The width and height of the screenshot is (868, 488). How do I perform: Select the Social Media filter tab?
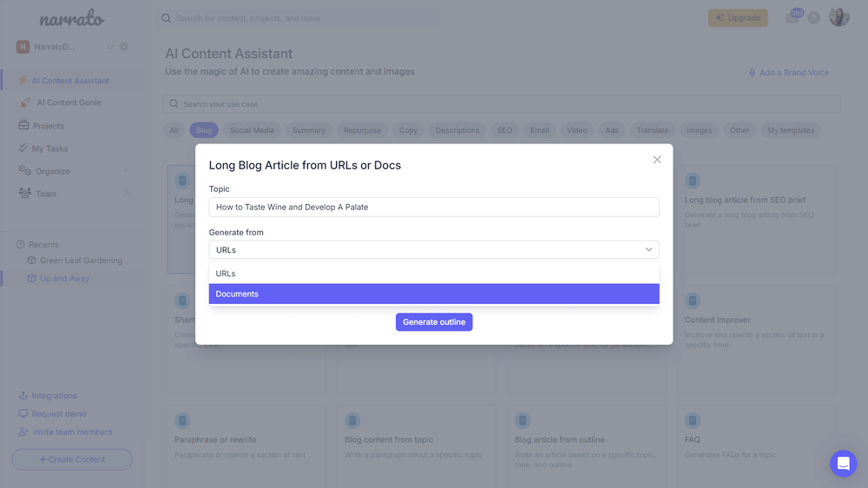click(252, 130)
